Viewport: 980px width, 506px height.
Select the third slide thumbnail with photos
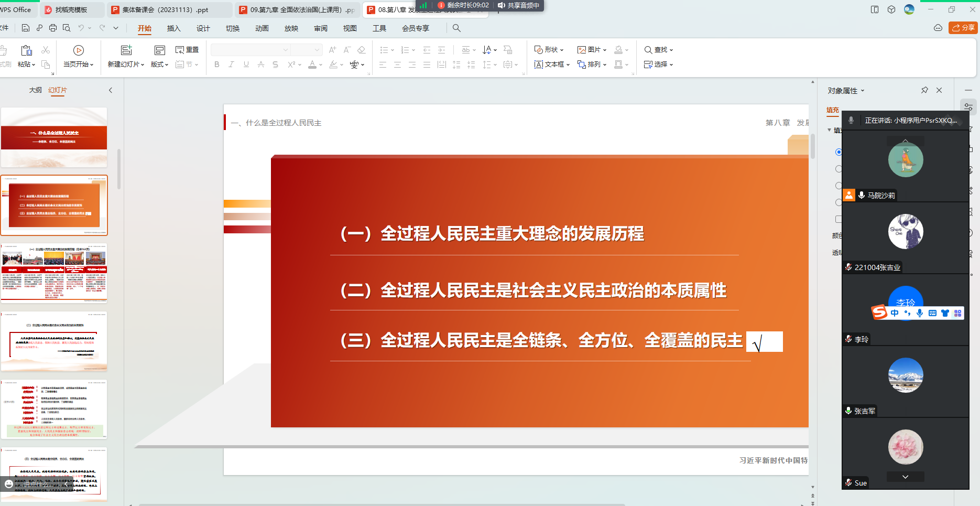pyautogui.click(x=54, y=273)
